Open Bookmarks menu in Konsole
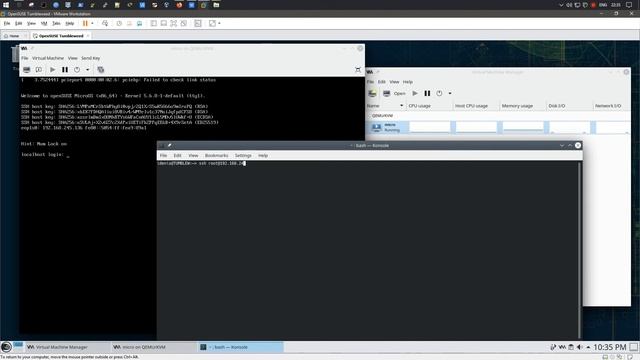Image resolution: width=640 pixels, height=360 pixels. click(x=216, y=156)
